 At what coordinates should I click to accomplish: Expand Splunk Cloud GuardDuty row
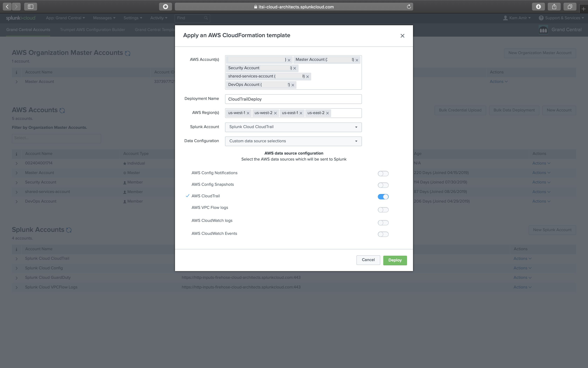16,278
